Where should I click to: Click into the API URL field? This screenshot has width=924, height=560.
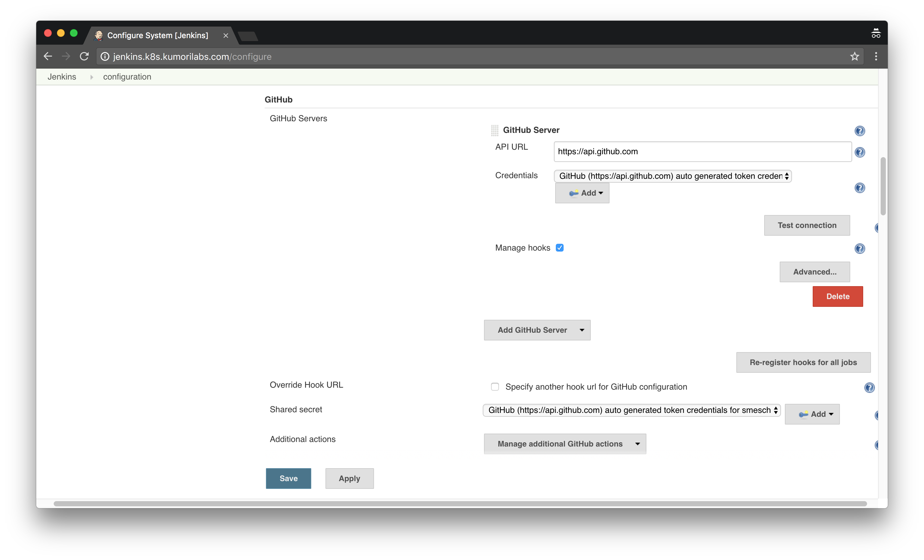tap(702, 151)
